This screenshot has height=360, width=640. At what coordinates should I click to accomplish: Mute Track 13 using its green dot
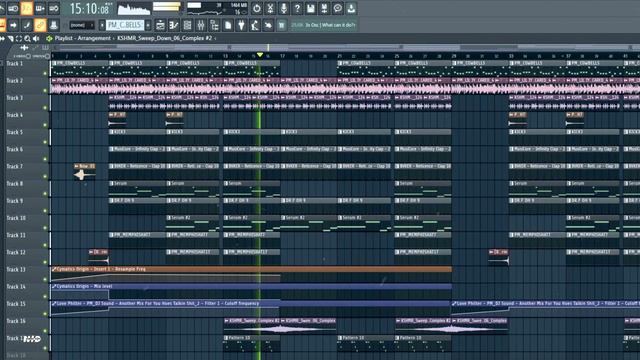tap(45, 279)
